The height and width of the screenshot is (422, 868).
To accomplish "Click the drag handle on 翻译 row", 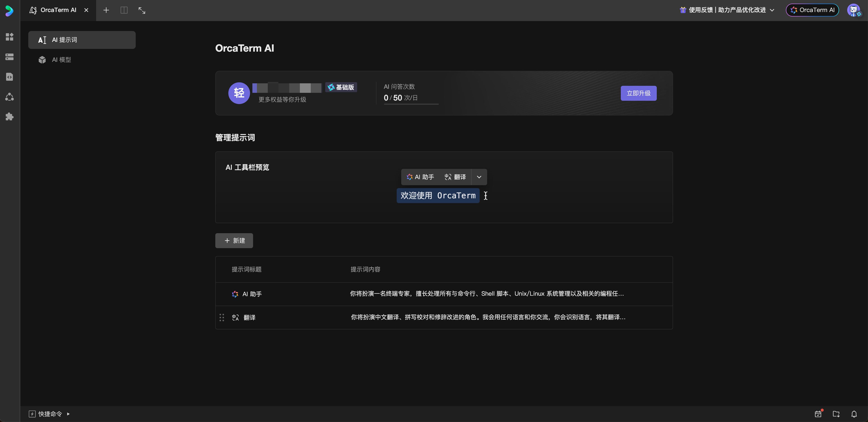I will (222, 317).
